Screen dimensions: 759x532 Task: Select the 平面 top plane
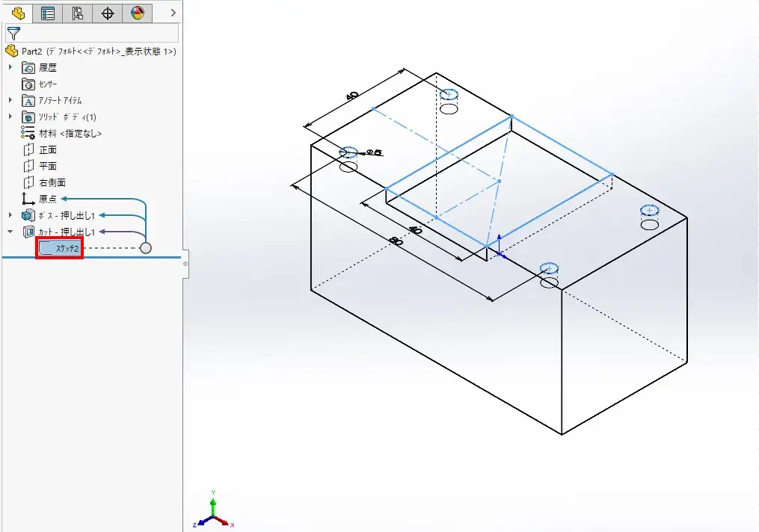pos(47,166)
